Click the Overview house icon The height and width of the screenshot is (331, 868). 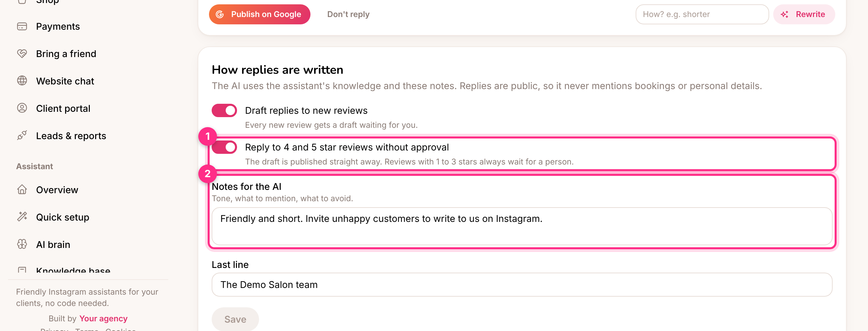(22, 190)
